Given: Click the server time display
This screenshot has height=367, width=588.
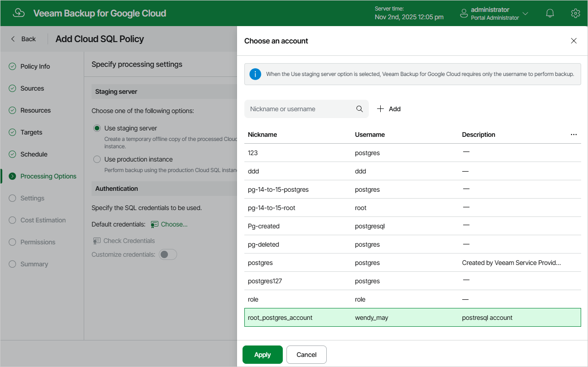Looking at the screenshot, I should [x=409, y=13].
